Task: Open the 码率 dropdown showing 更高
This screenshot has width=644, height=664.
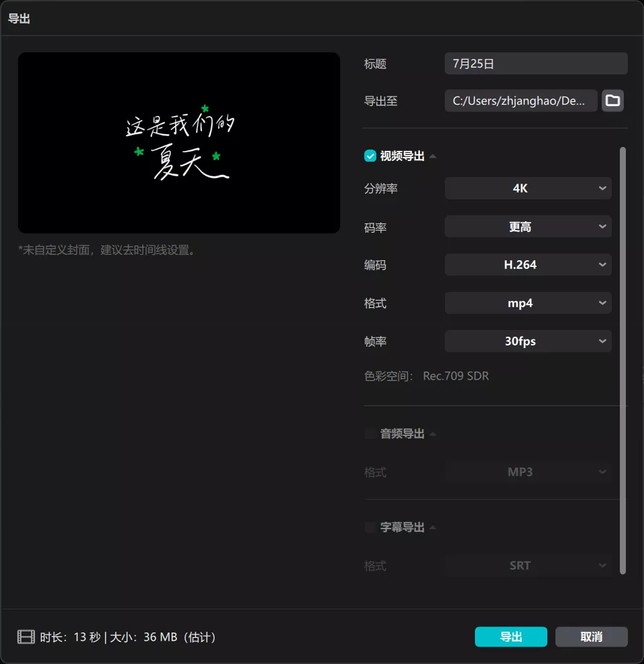Action: coord(528,227)
